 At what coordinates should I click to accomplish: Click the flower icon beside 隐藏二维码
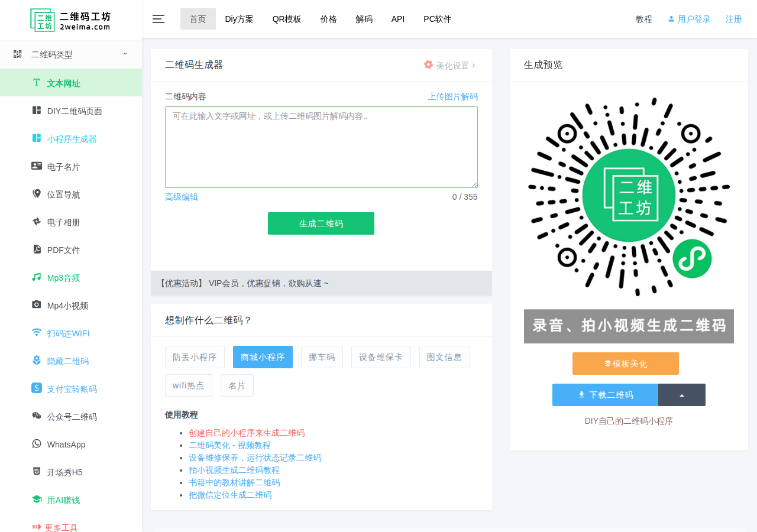[x=37, y=361]
